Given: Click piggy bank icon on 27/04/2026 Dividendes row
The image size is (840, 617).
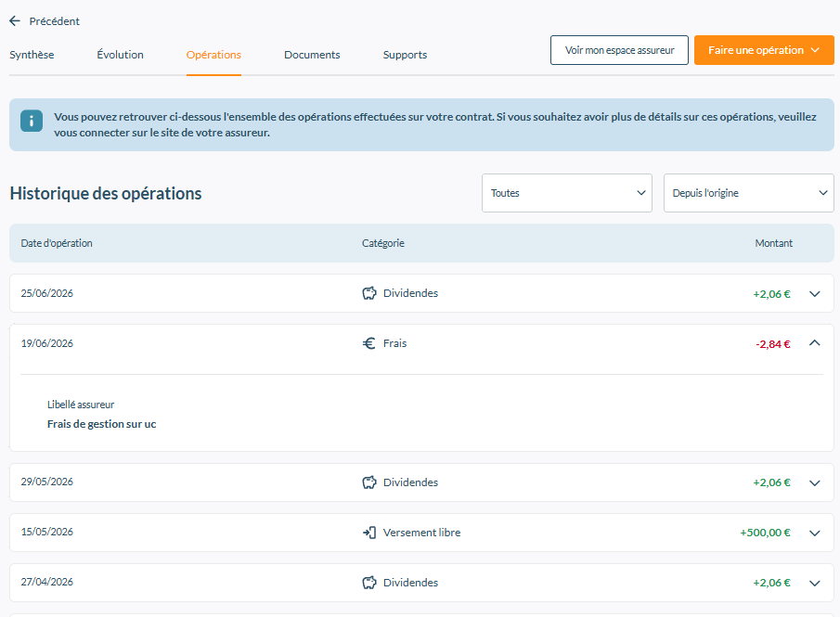Looking at the screenshot, I should pos(369,582).
